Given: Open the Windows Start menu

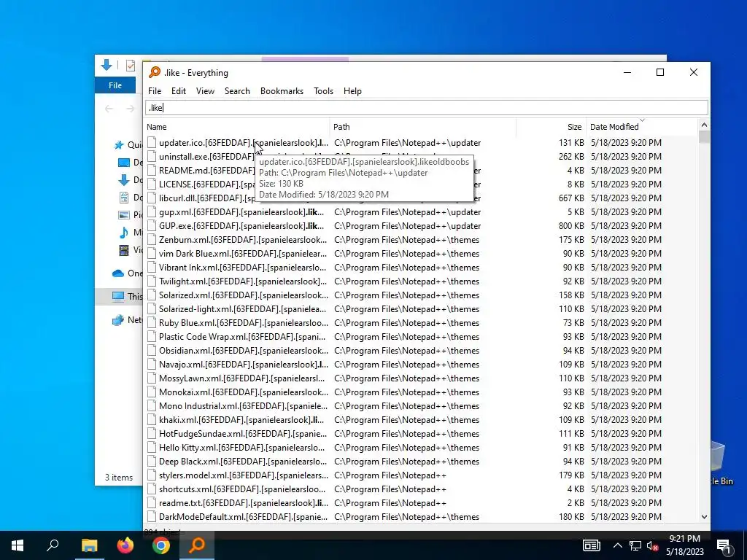Looking at the screenshot, I should (x=18, y=545).
